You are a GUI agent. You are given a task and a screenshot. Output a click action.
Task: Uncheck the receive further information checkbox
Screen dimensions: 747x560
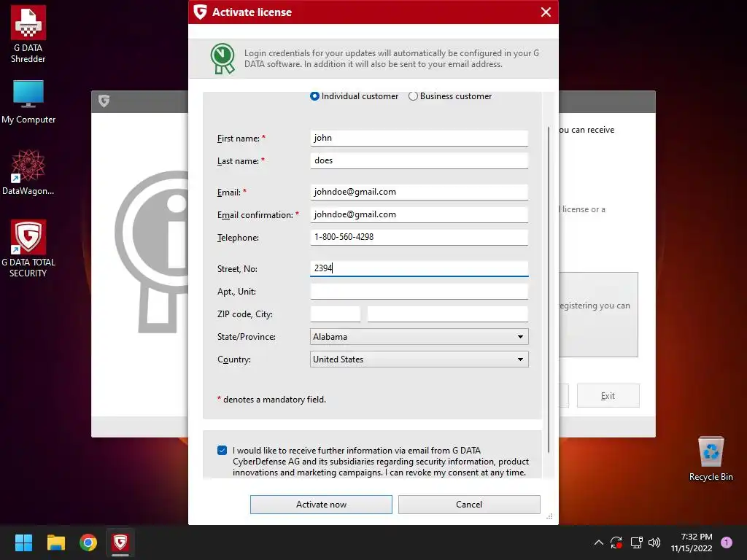(x=222, y=451)
